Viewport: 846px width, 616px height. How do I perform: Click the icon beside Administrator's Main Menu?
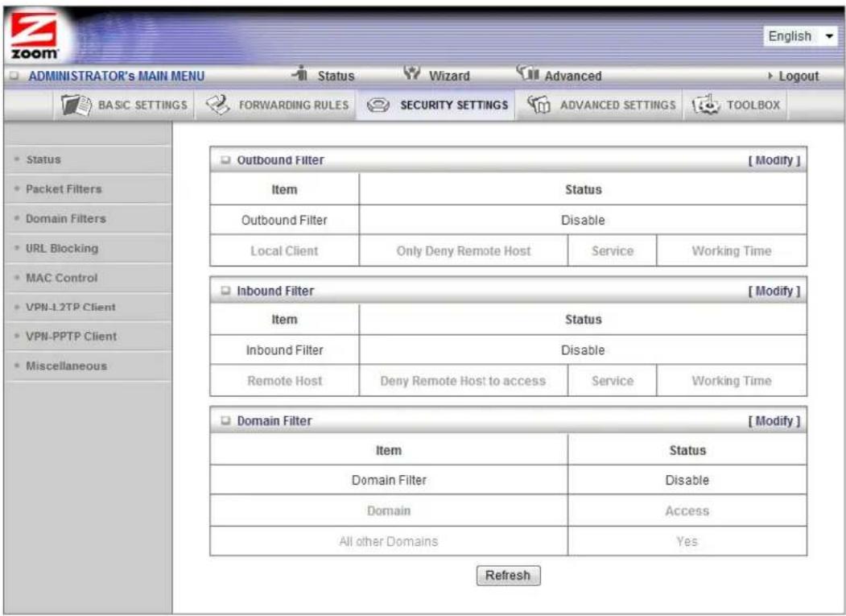pos(14,76)
